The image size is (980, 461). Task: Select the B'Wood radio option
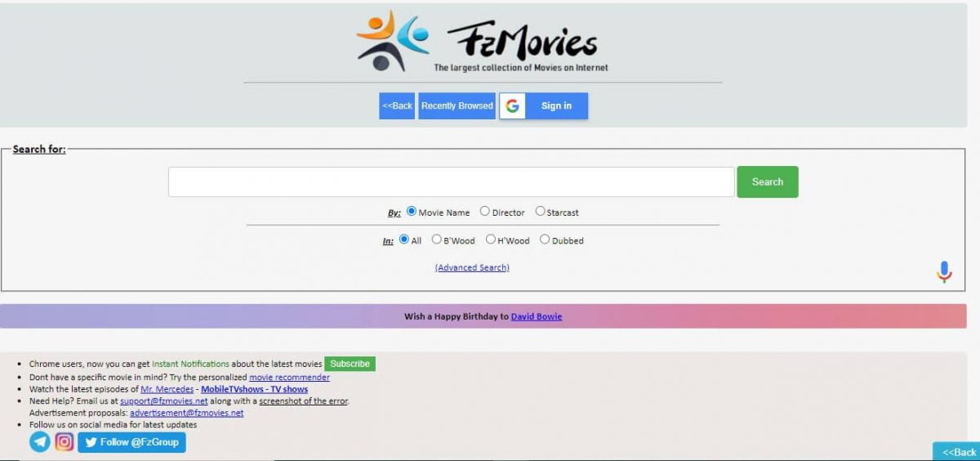[437, 239]
